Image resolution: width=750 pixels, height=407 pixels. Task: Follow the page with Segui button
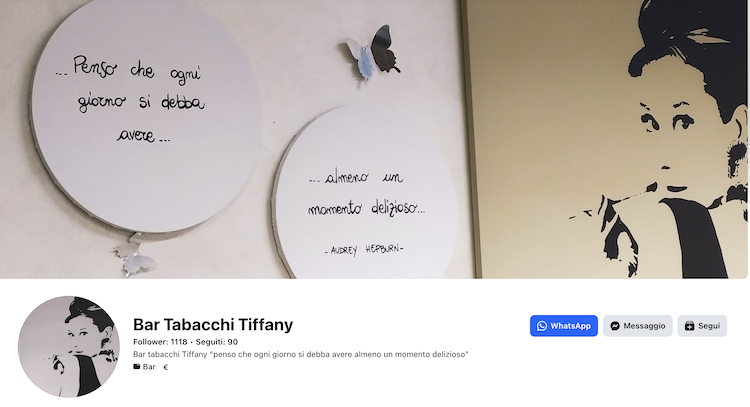coord(702,326)
